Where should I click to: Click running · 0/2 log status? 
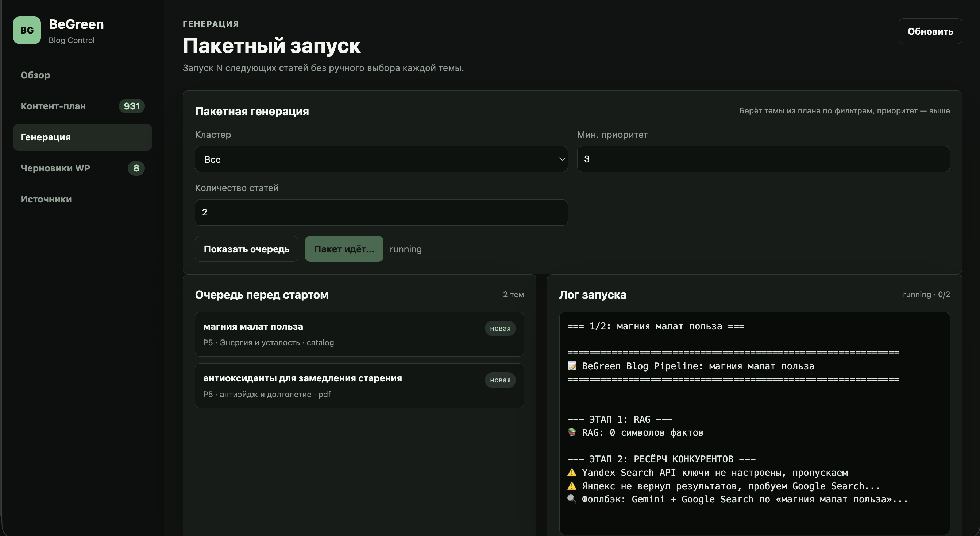pos(926,295)
